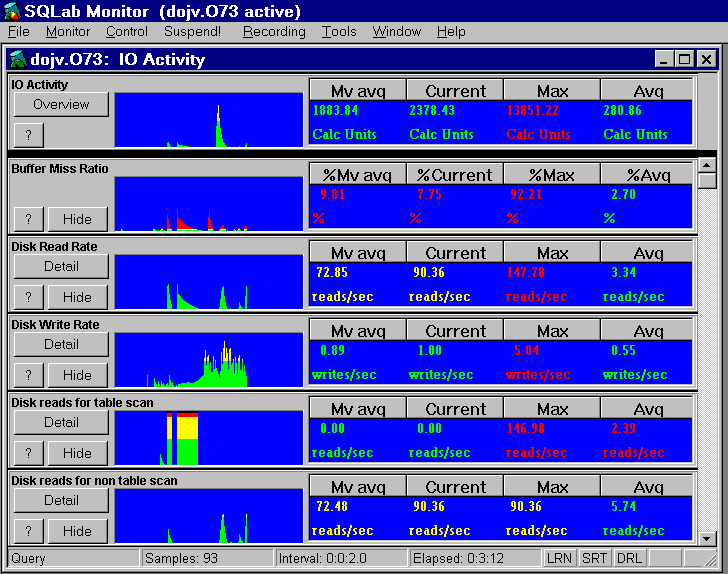Click the Disk Write Rate graph

(209, 360)
